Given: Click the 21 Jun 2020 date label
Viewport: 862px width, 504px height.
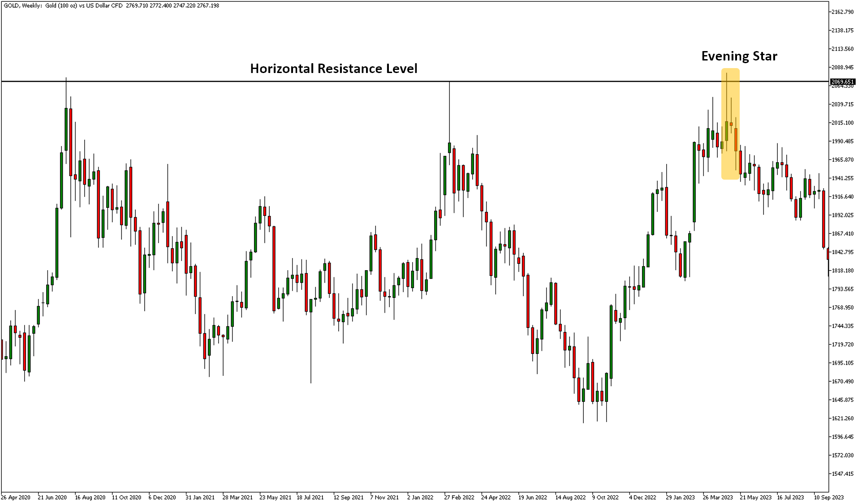Looking at the screenshot, I should point(52,497).
